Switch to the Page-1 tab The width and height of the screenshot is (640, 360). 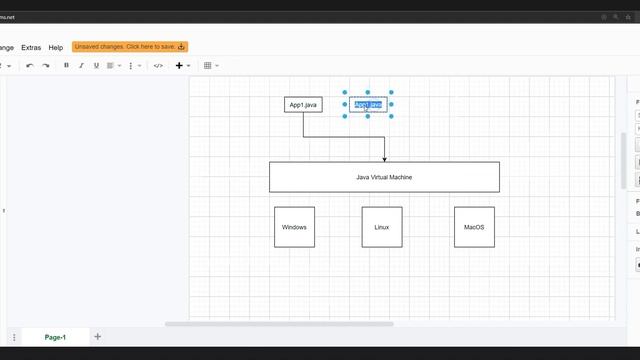tap(55, 337)
